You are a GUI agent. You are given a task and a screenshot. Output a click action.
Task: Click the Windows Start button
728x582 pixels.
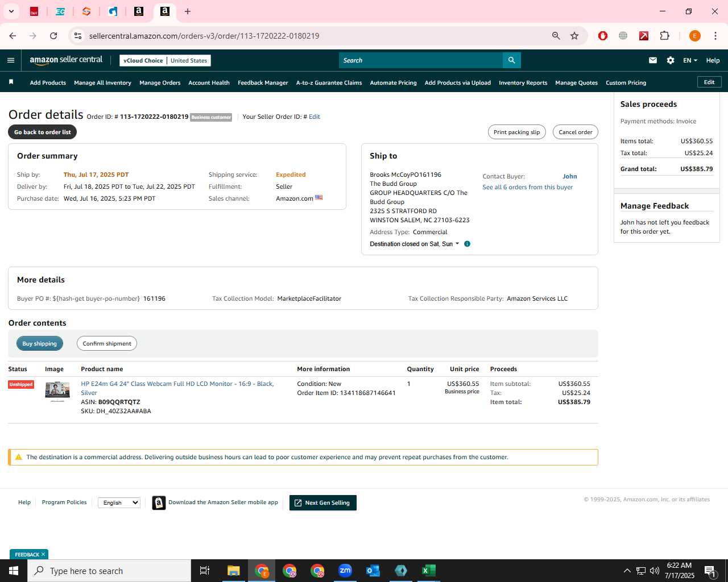tap(14, 571)
